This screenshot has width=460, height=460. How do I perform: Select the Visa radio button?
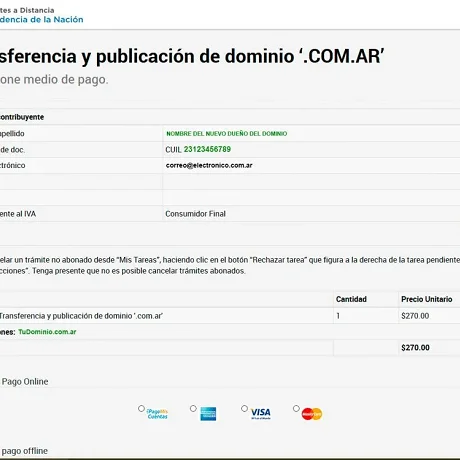(244, 408)
